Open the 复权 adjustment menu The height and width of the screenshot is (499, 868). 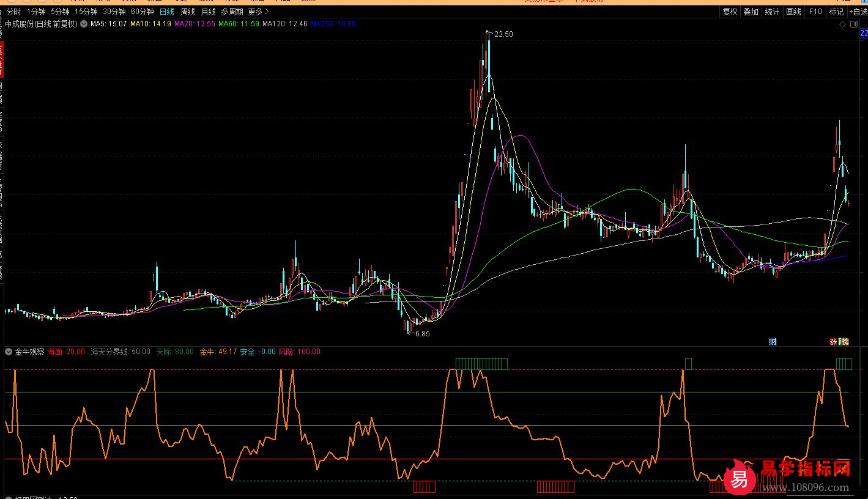click(x=730, y=12)
